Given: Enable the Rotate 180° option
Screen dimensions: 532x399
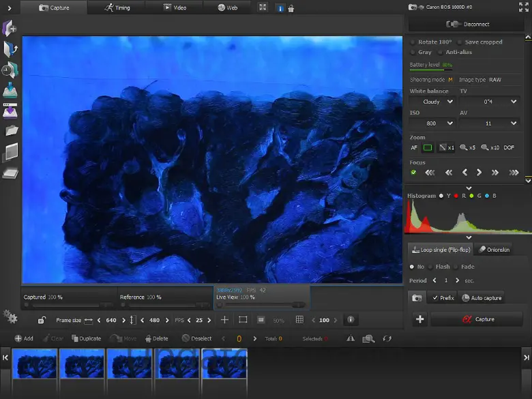Looking at the screenshot, I should [413, 42].
